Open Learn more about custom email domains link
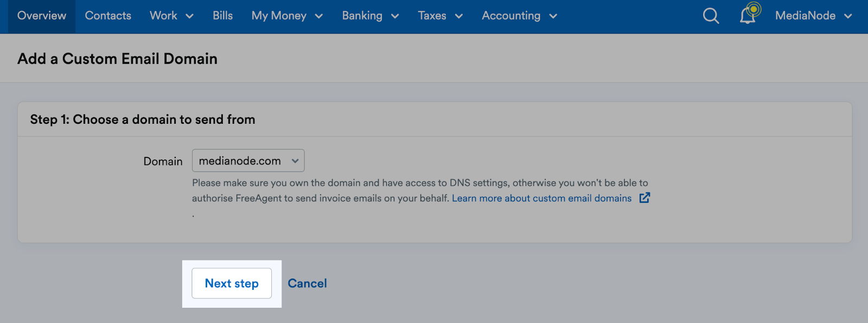Viewport: 868px width, 323px height. [x=541, y=198]
